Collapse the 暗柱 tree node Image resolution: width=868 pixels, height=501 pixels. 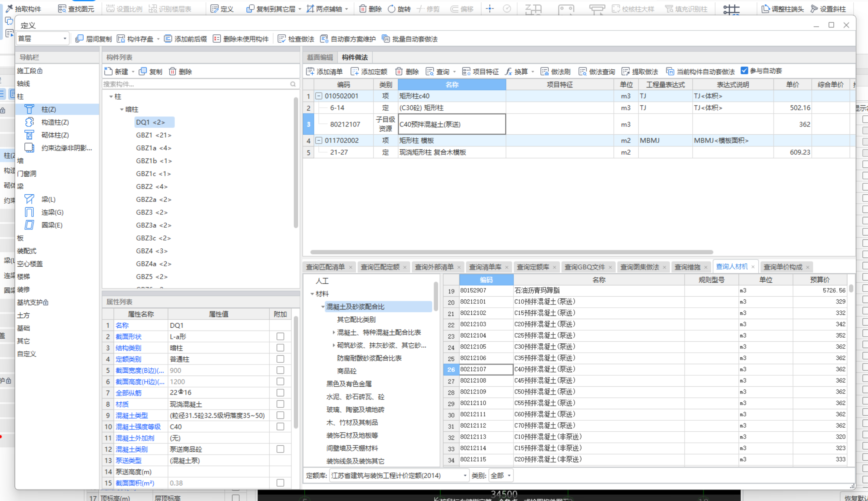coord(122,109)
